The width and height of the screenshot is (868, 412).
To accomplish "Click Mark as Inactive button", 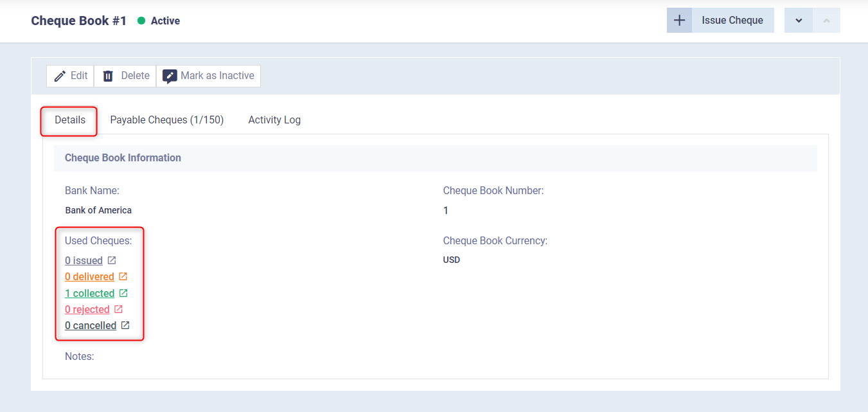I will (x=208, y=76).
